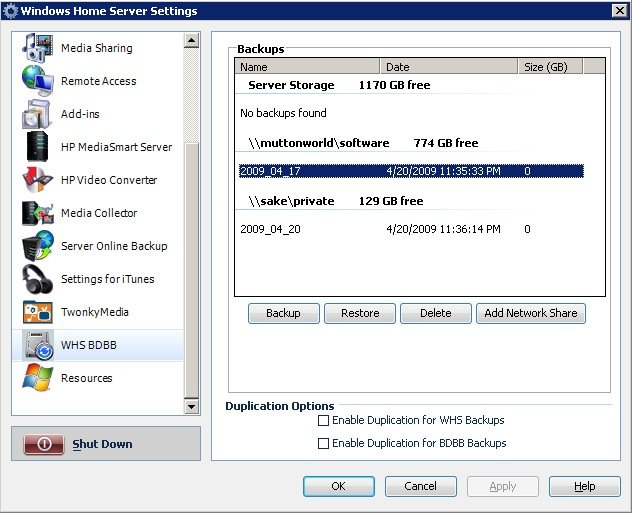
Task: Click the 774 GB free value
Action: click(446, 143)
